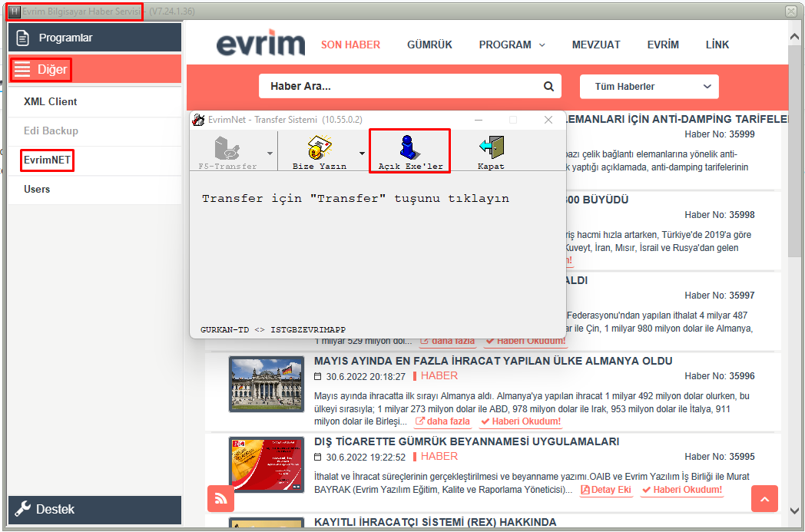The image size is (805, 532).
Task: Click the text Haber No: 35998
Action: [720, 215]
